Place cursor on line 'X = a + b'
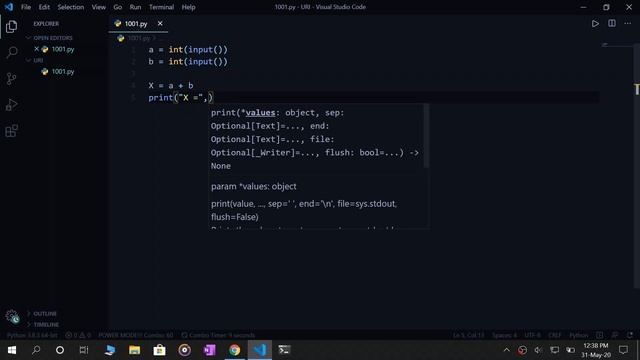 171,86
